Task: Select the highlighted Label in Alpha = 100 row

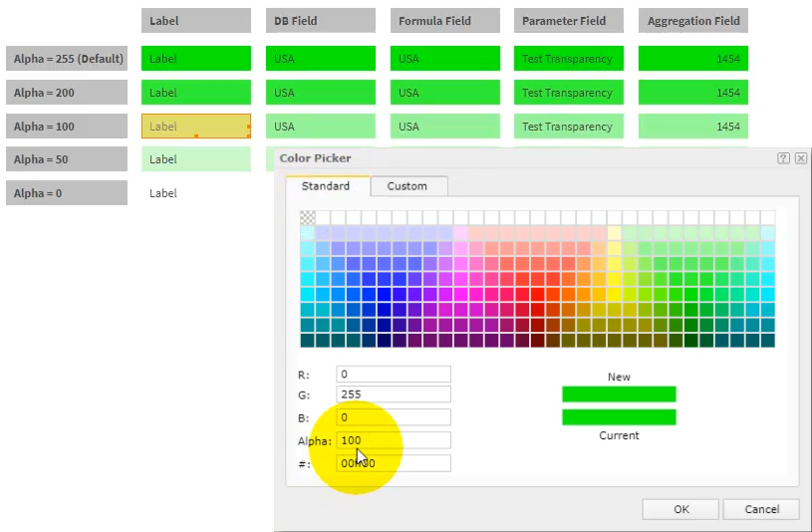Action: coord(196,127)
